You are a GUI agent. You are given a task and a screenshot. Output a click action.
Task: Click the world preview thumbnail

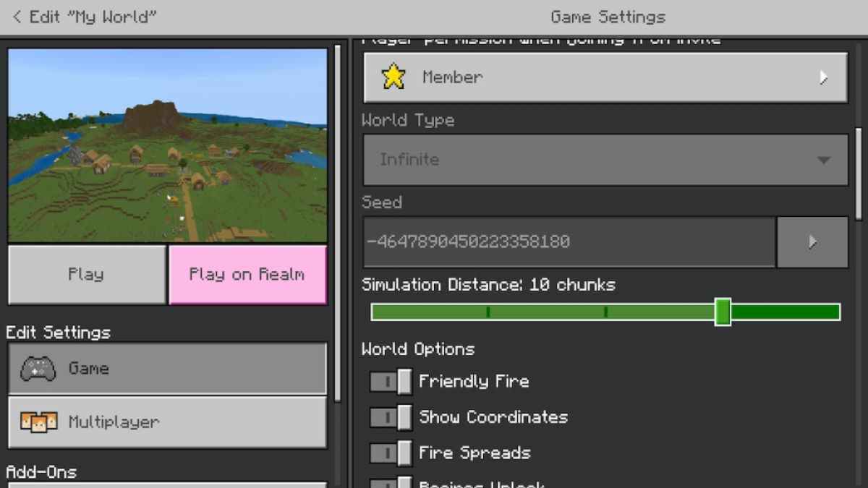click(x=168, y=145)
